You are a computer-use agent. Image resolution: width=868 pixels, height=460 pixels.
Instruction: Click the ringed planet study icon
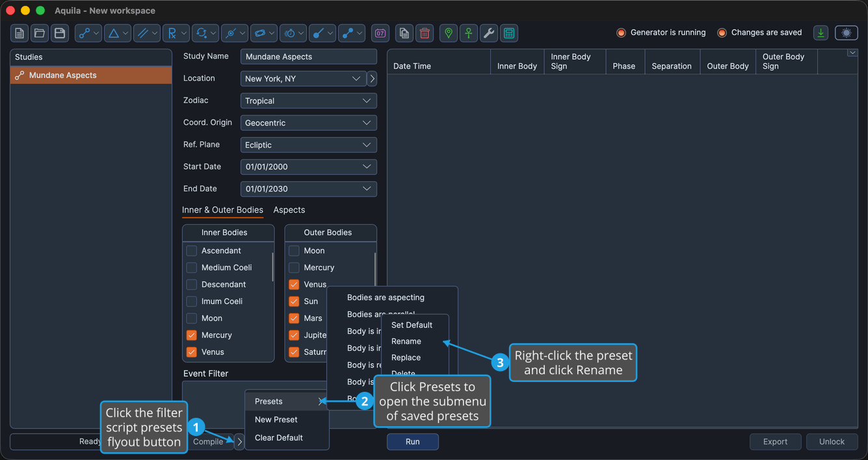pos(260,33)
